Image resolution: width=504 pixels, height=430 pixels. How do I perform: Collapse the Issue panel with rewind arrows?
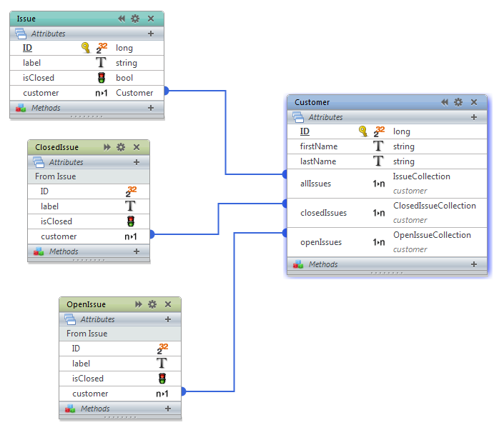pyautogui.click(x=122, y=19)
